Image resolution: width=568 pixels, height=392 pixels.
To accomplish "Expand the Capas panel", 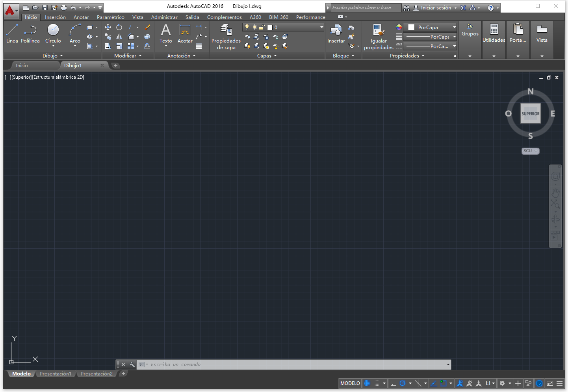I will coord(267,55).
